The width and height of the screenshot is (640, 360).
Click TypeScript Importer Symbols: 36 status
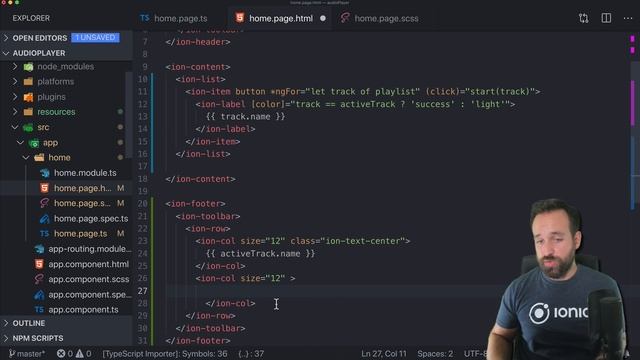[164, 353]
